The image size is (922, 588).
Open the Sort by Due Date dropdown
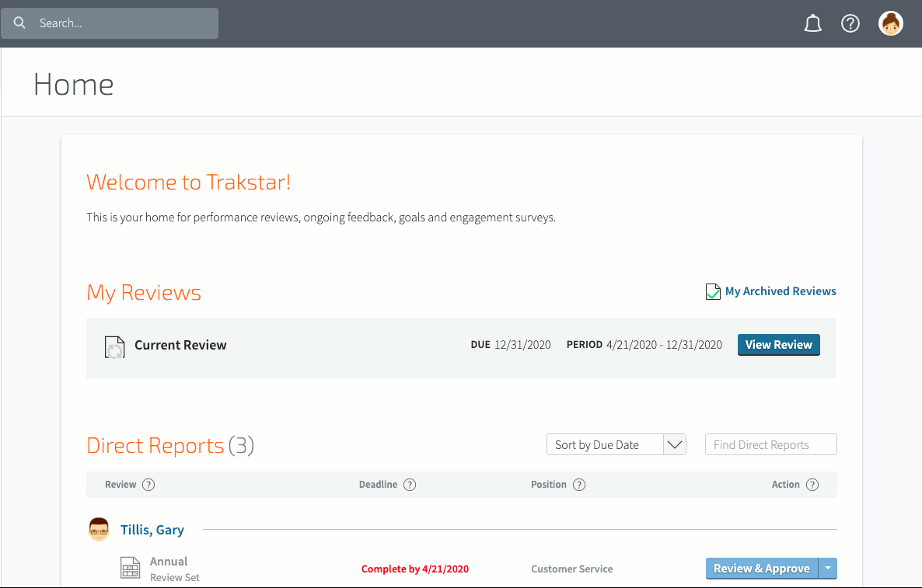(x=616, y=444)
